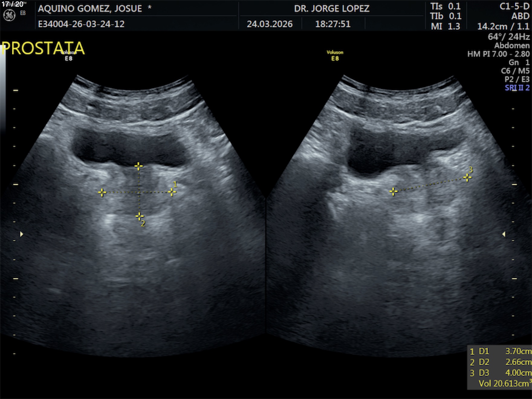532x399 pixels.
Task: Select the right caliper cross of measurement 3
Action: click(467, 178)
